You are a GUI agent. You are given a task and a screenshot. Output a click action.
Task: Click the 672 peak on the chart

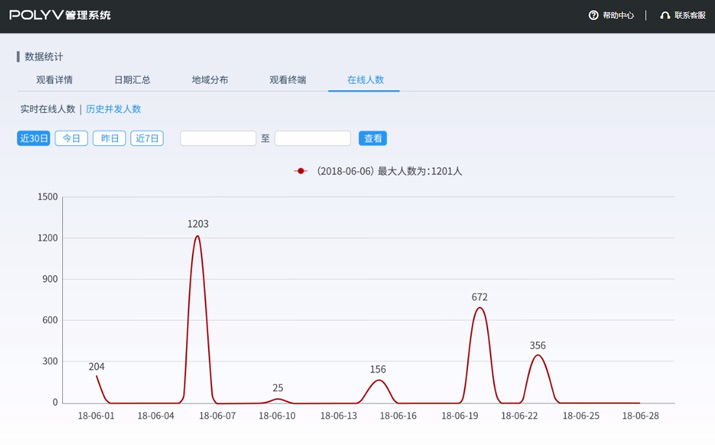coord(480,308)
